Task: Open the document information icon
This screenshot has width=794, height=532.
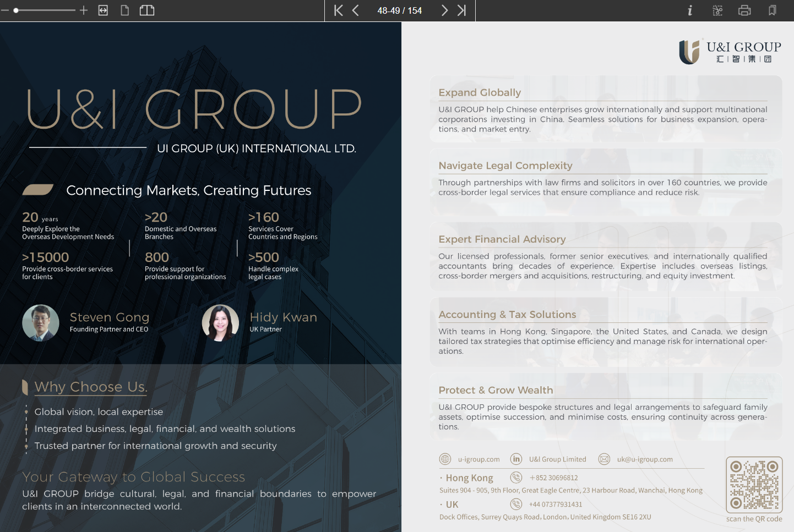Action: pos(689,10)
